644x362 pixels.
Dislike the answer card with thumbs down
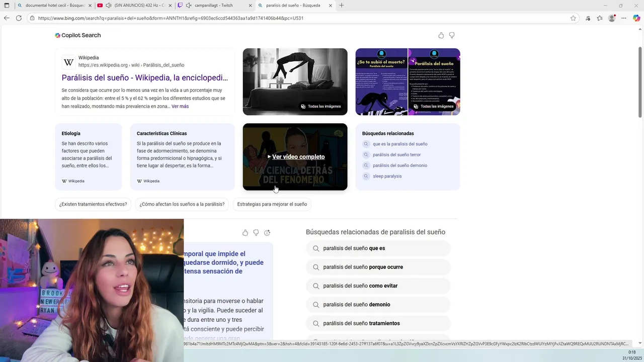tap(256, 232)
